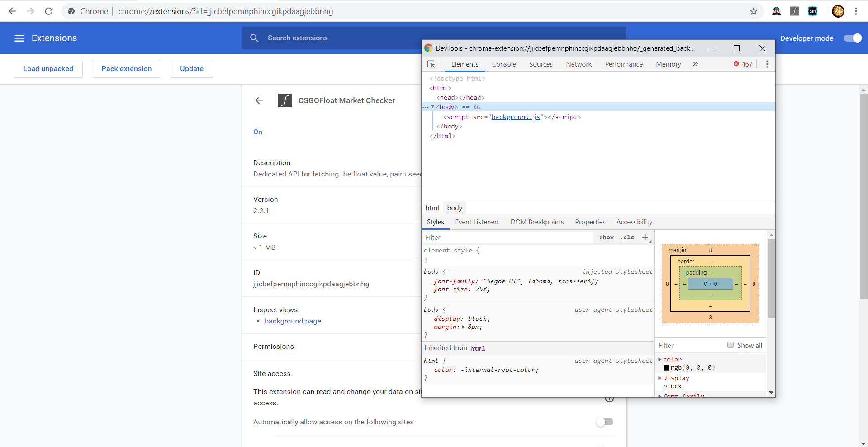Enable automatic site access toggle
The height and width of the screenshot is (447, 868).
[x=604, y=422]
